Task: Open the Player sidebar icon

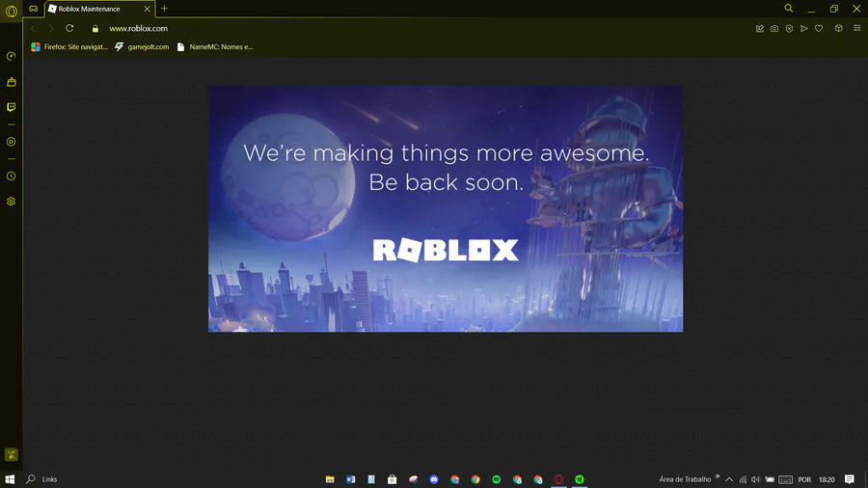Action: (x=11, y=142)
